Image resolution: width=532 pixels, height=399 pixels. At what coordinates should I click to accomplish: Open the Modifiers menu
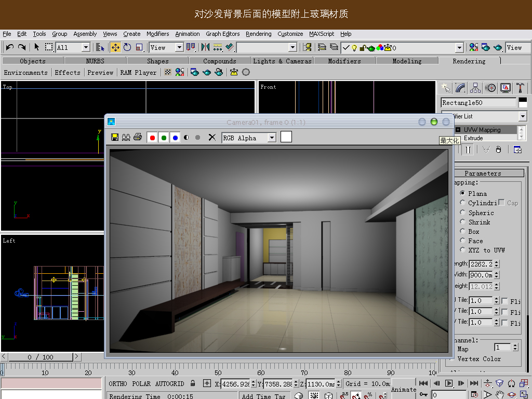pyautogui.click(x=158, y=34)
